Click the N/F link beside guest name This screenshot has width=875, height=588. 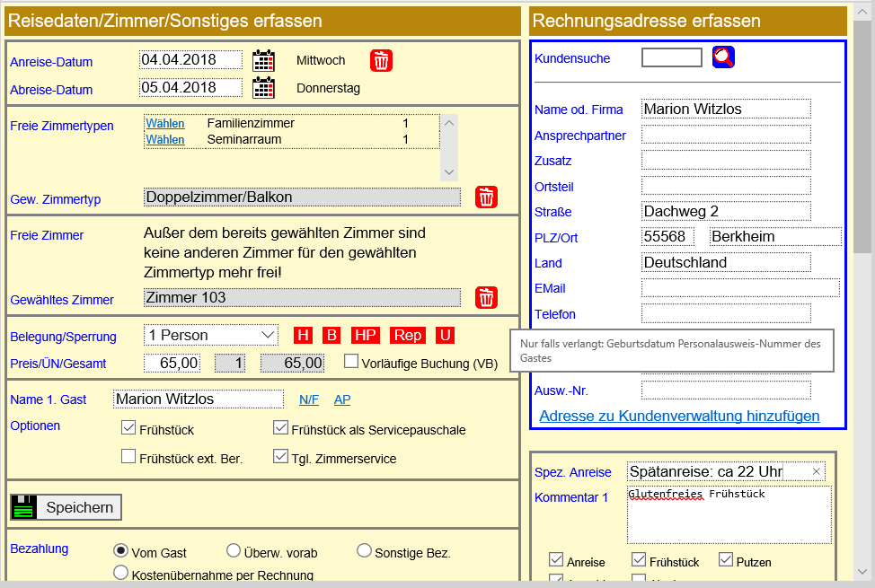pos(308,399)
